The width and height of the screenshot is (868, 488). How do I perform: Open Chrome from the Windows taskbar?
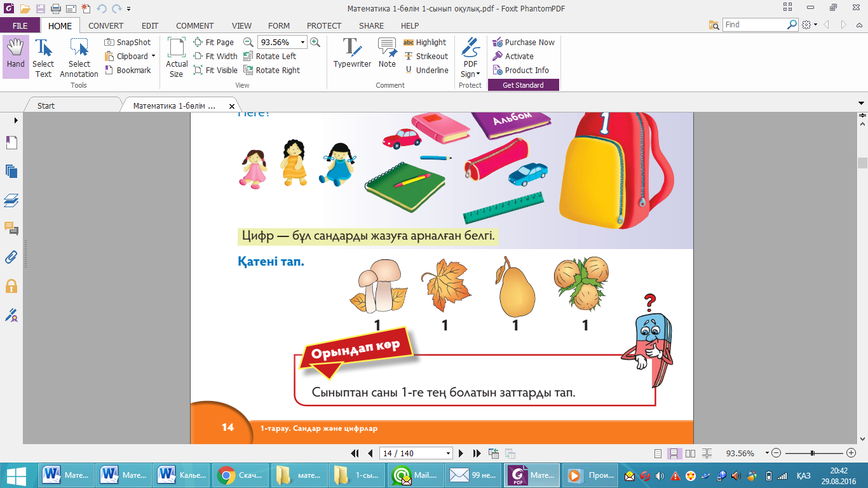(241, 475)
